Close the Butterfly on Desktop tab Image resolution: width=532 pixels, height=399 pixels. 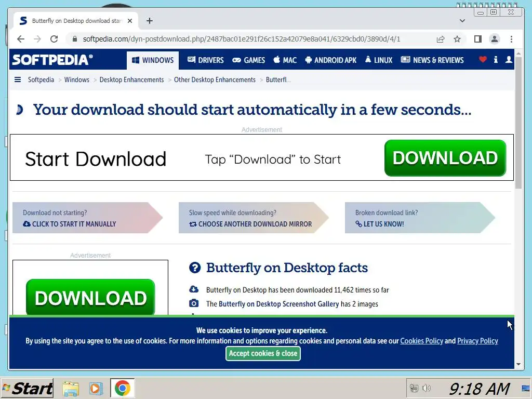tap(129, 21)
